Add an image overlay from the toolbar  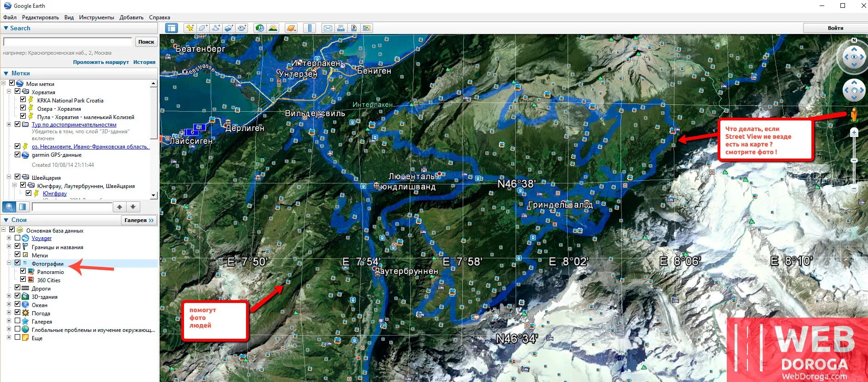(x=229, y=28)
